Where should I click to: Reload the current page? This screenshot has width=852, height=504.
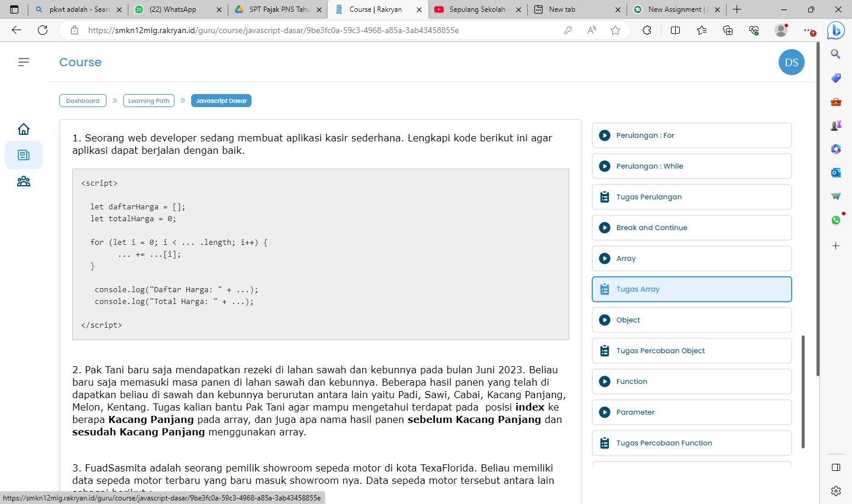(x=43, y=30)
